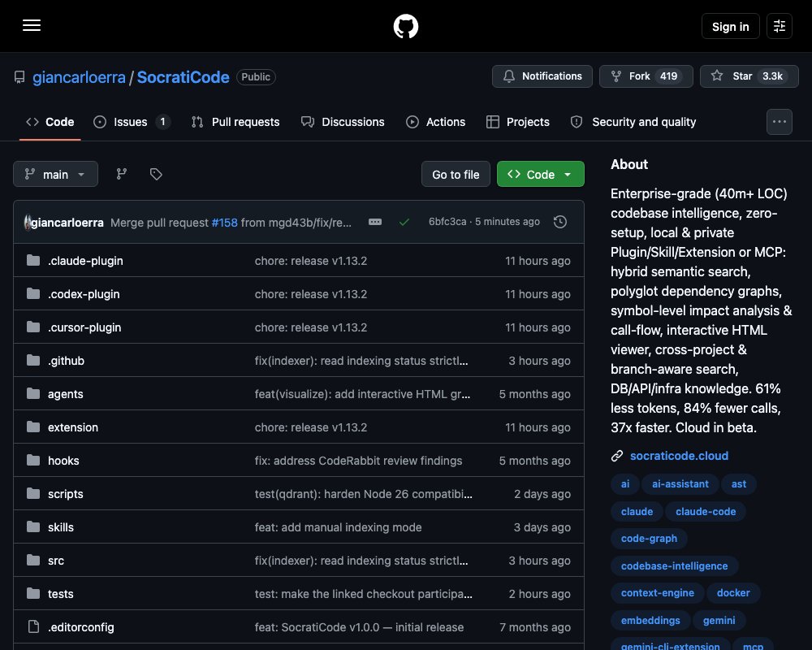Open the Issues tab
Image resolution: width=812 pixels, height=650 pixels.
pyautogui.click(x=131, y=122)
